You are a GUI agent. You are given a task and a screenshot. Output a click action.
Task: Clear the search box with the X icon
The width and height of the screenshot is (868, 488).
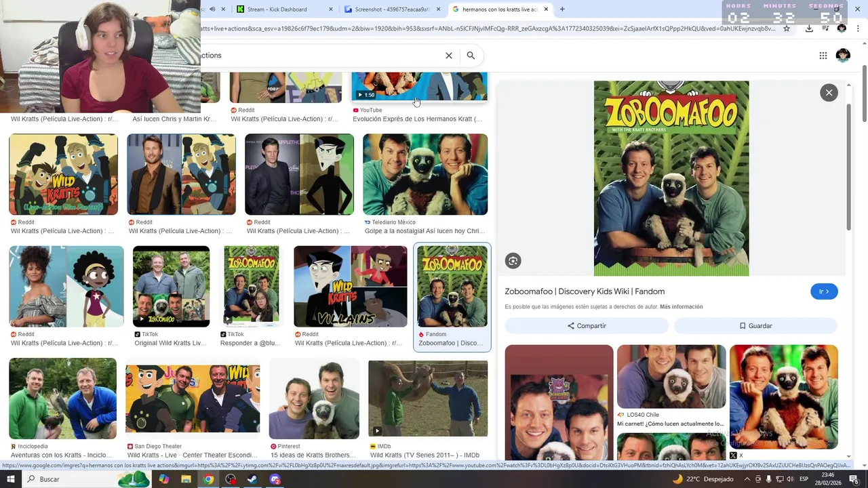[x=448, y=56]
